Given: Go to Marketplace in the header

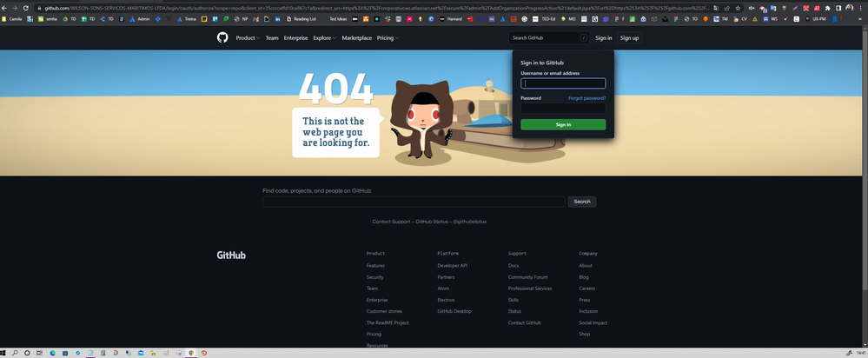Looking at the screenshot, I should (x=356, y=38).
